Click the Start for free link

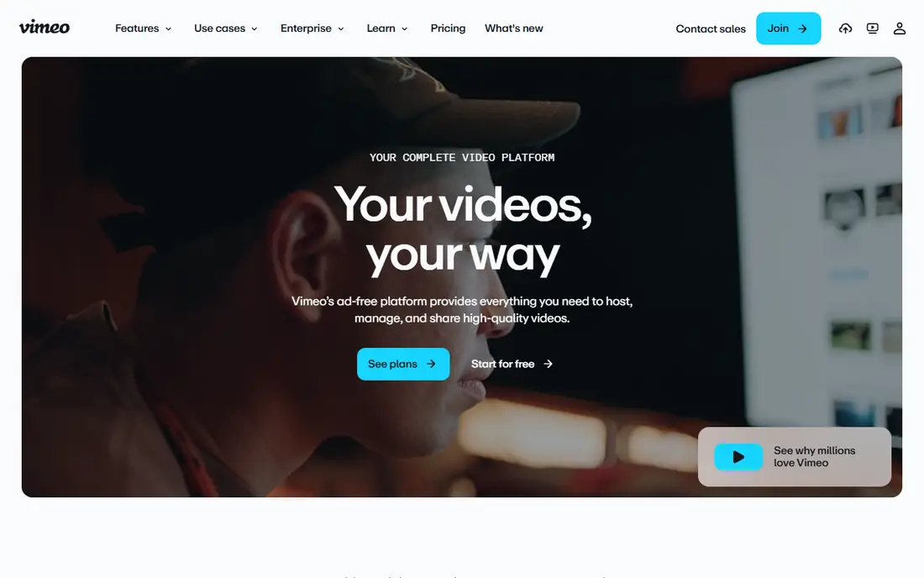[x=512, y=364]
